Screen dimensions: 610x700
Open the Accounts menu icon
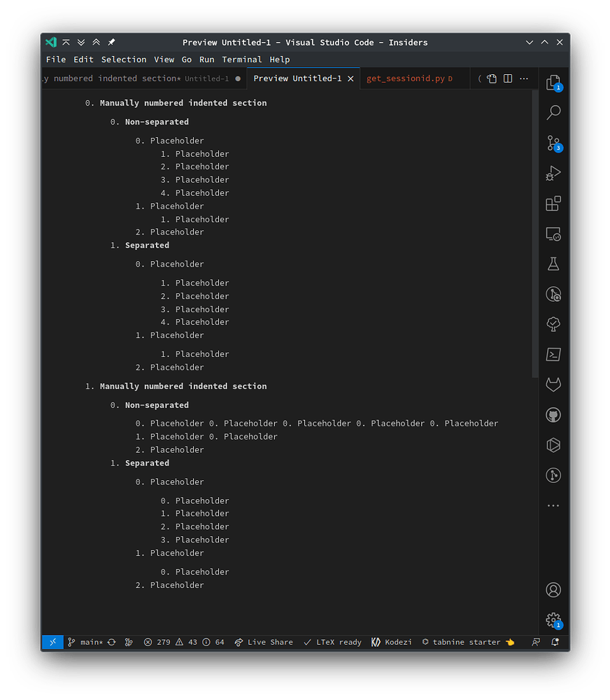[x=553, y=590]
